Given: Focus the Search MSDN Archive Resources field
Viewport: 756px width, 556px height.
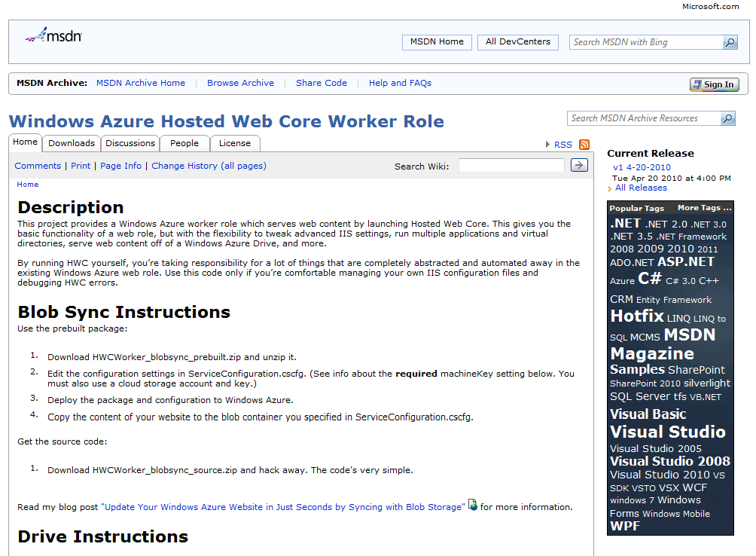Looking at the screenshot, I should tap(644, 118).
